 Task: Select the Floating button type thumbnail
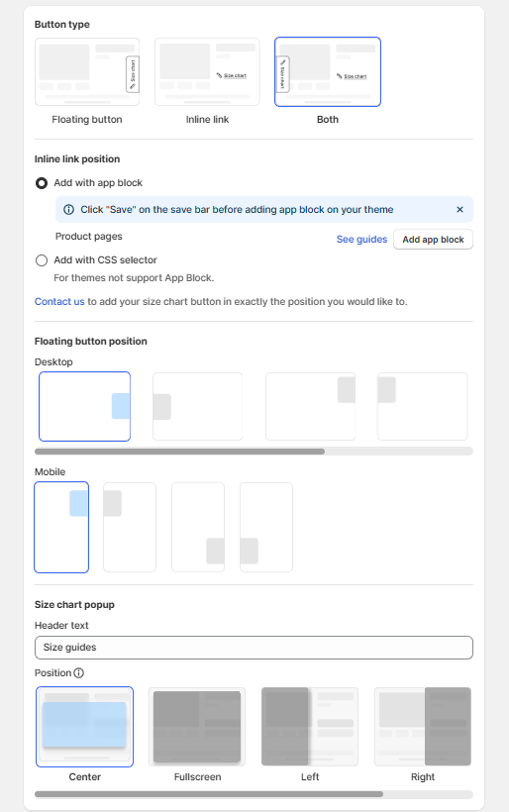[x=87, y=71]
